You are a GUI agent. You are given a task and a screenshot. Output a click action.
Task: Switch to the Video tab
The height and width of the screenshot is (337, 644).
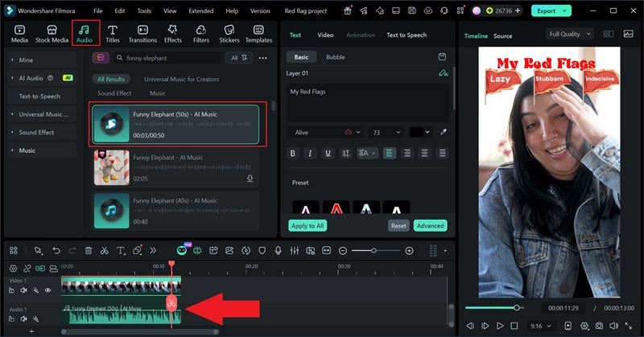(x=325, y=35)
